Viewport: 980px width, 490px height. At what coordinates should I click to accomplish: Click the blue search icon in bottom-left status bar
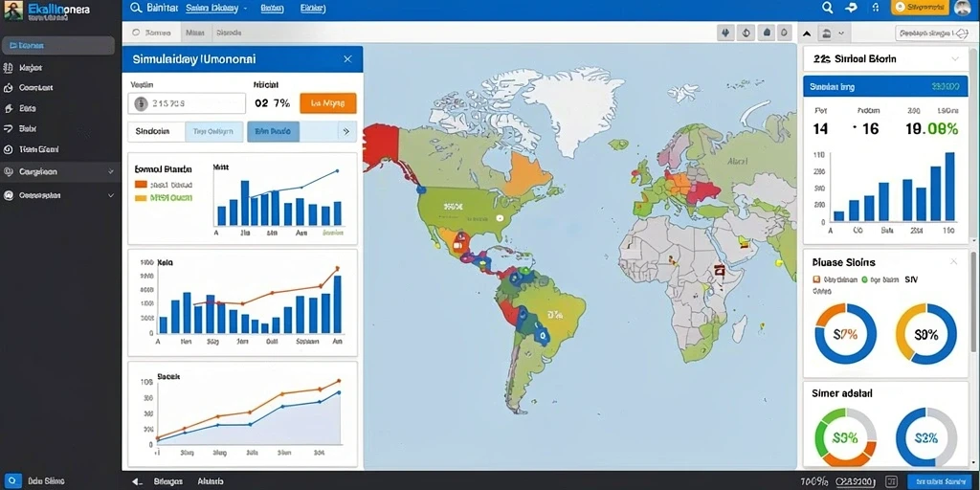(x=11, y=480)
